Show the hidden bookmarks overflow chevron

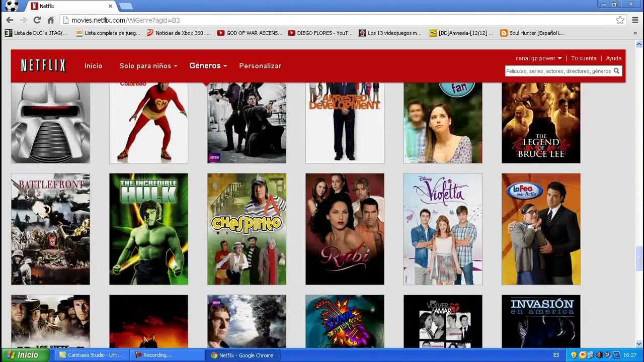click(x=635, y=33)
